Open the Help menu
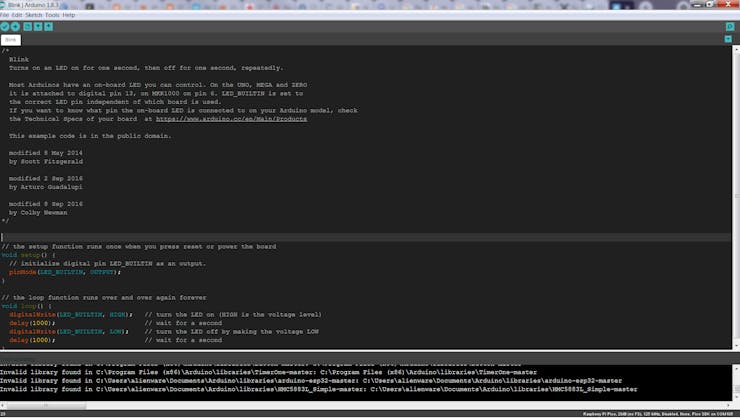Viewport: 740px width, 418px height. pos(69,15)
